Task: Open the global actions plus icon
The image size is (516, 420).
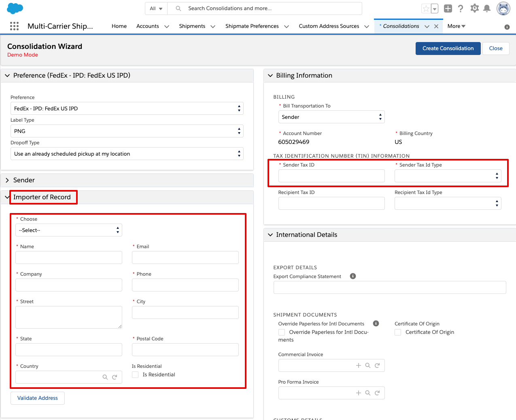Action: click(448, 8)
